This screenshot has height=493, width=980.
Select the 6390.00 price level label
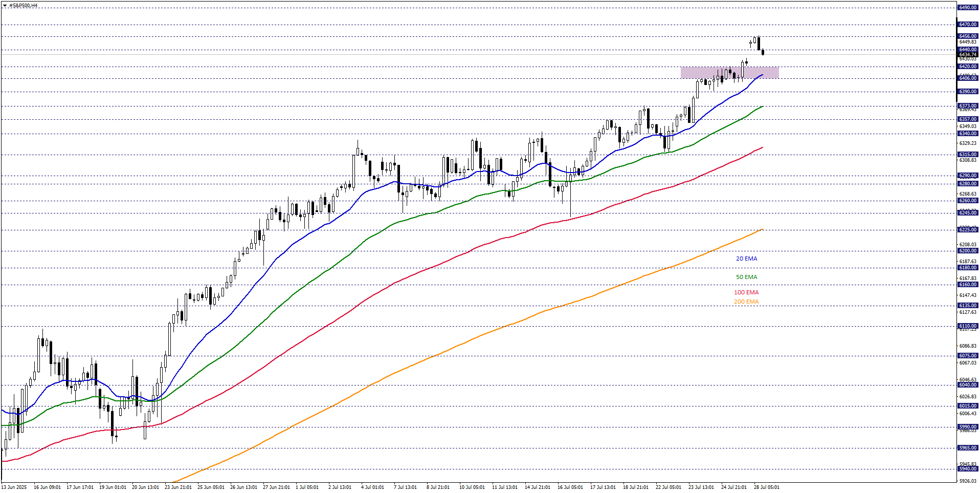(968, 92)
